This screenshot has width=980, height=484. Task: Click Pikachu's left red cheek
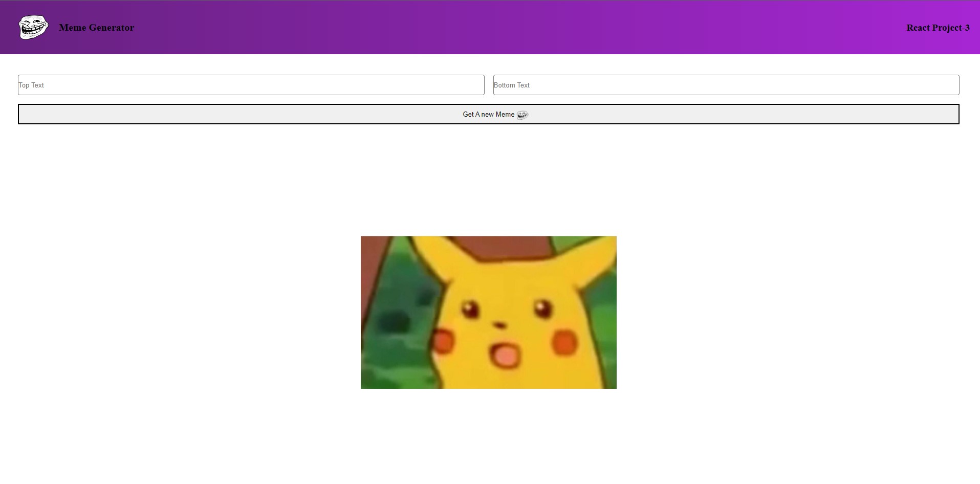click(x=443, y=341)
